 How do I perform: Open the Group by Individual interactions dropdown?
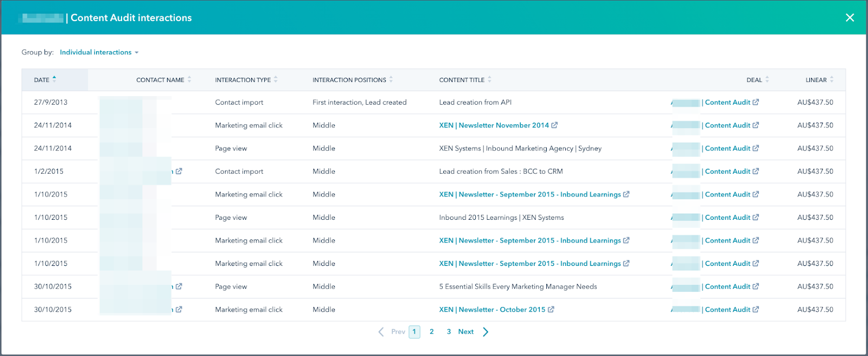click(x=99, y=53)
